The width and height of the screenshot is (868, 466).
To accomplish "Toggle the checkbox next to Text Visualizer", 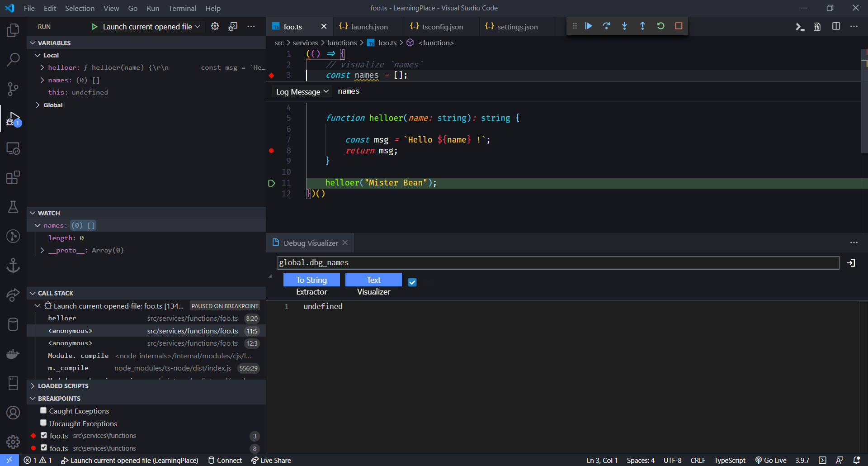I will [412, 282].
